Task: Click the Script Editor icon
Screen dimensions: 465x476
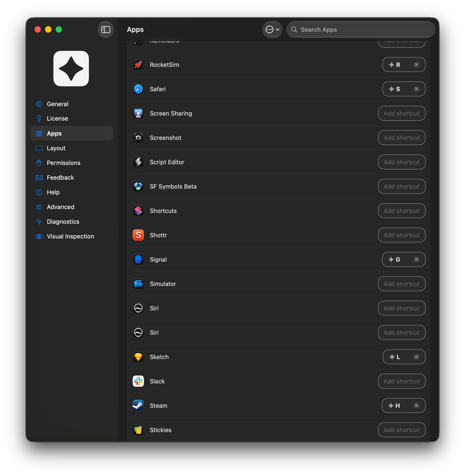Action: (138, 162)
